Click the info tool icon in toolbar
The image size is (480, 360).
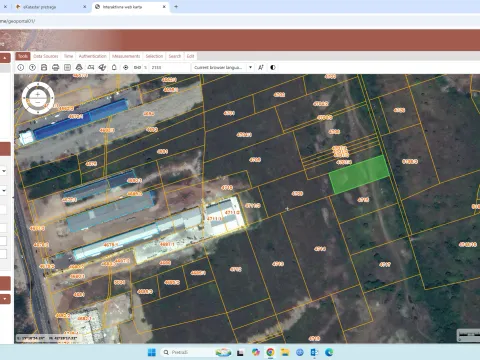click(21, 67)
